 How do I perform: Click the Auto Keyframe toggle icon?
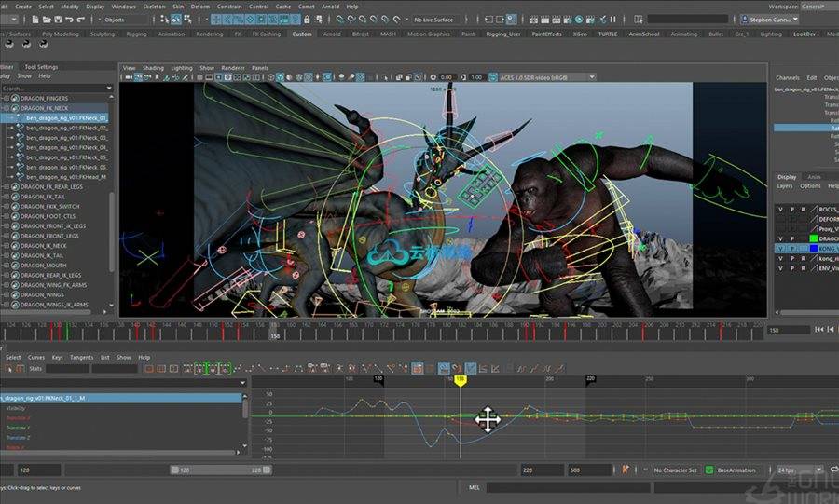pyautogui.click(x=625, y=470)
